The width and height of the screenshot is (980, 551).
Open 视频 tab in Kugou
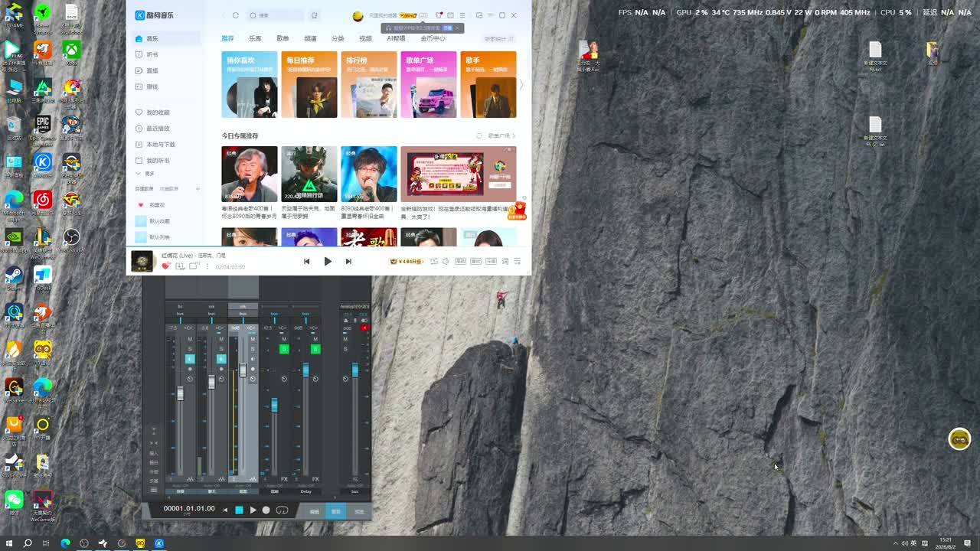click(365, 38)
